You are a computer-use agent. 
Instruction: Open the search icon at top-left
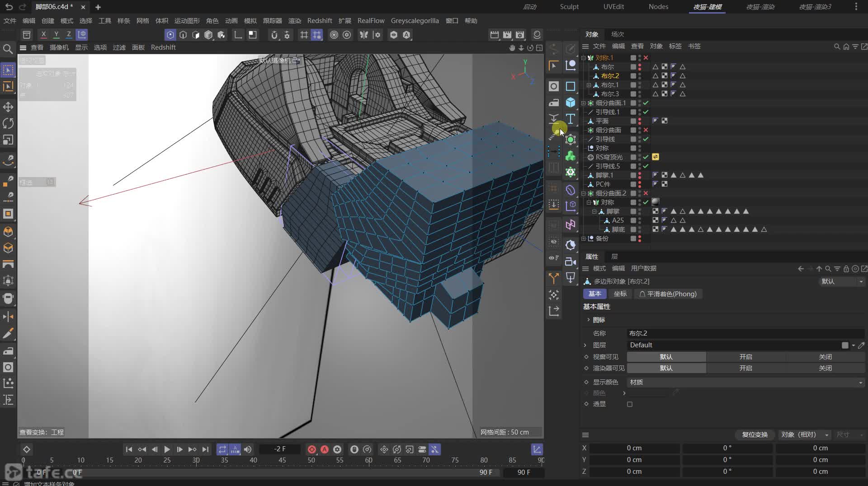pyautogui.click(x=8, y=49)
